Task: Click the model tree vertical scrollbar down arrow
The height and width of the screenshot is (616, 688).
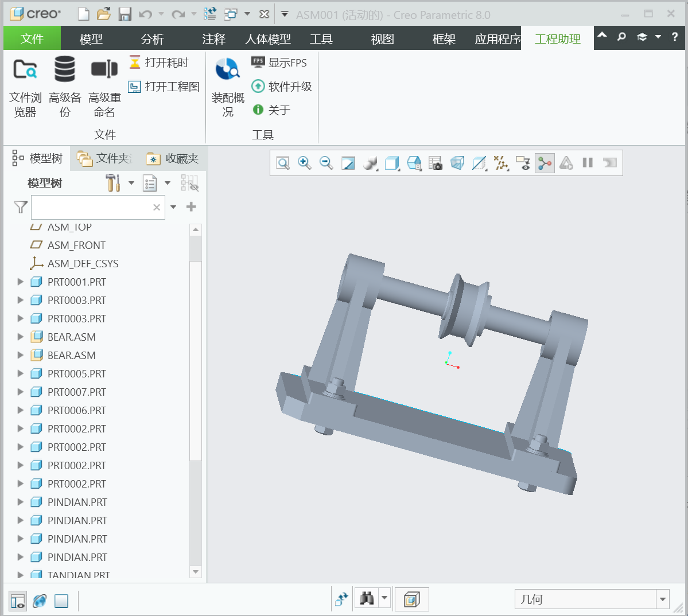Action: (x=196, y=572)
